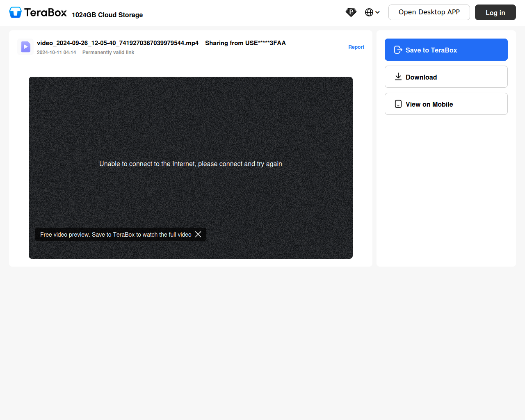
Task: Click 'Permanently valid link' text
Action: pos(108,52)
